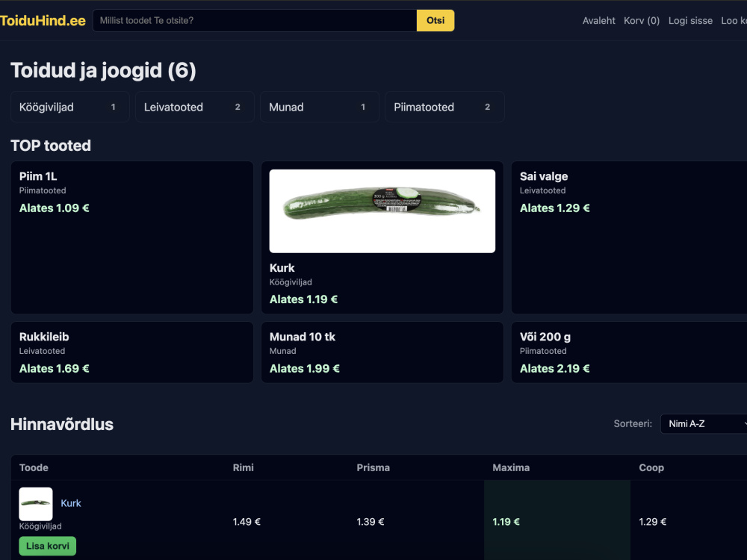The image size is (747, 560).
Task: Click the Prisma column header
Action: coord(373,467)
